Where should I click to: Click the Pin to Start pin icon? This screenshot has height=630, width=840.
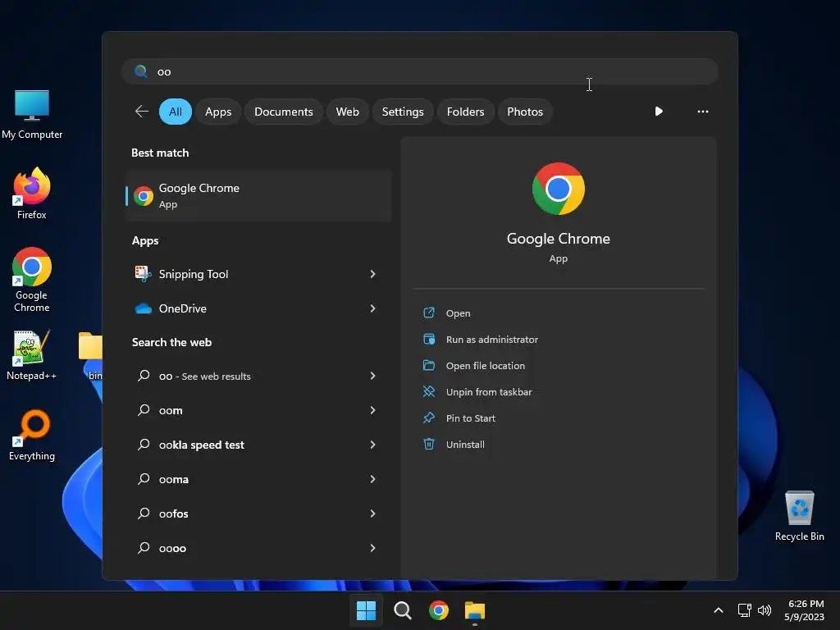tap(429, 418)
